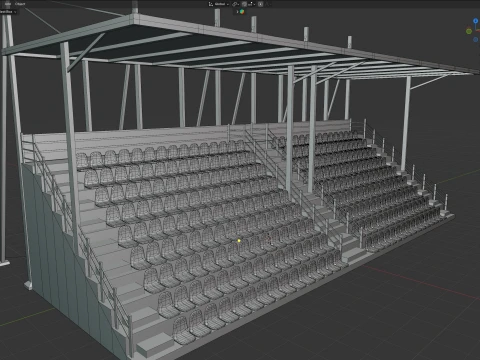Open the Global transform orientation dropdown
This screenshot has height=360, width=480.
pyautogui.click(x=222, y=4)
